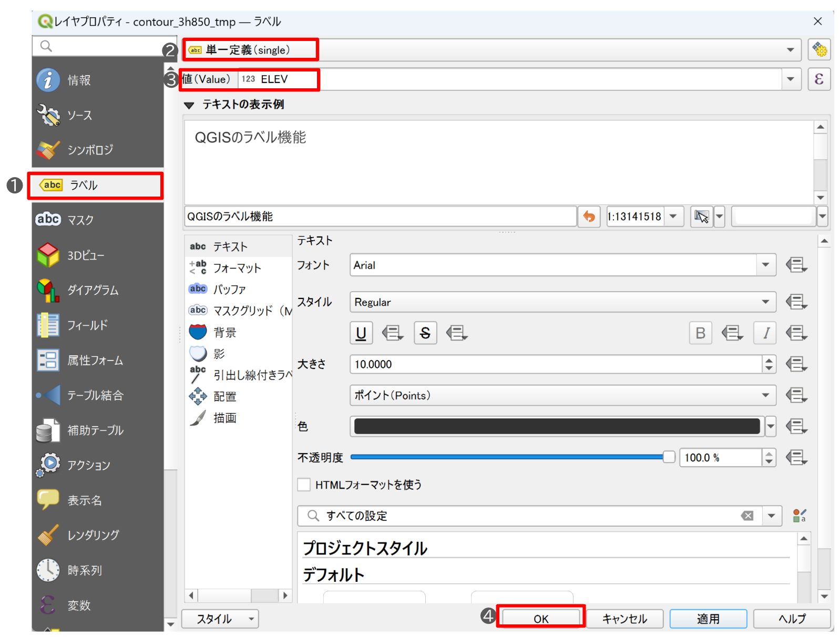The image size is (840, 637).
Task: Open the label settings gear button
Action: (x=819, y=50)
